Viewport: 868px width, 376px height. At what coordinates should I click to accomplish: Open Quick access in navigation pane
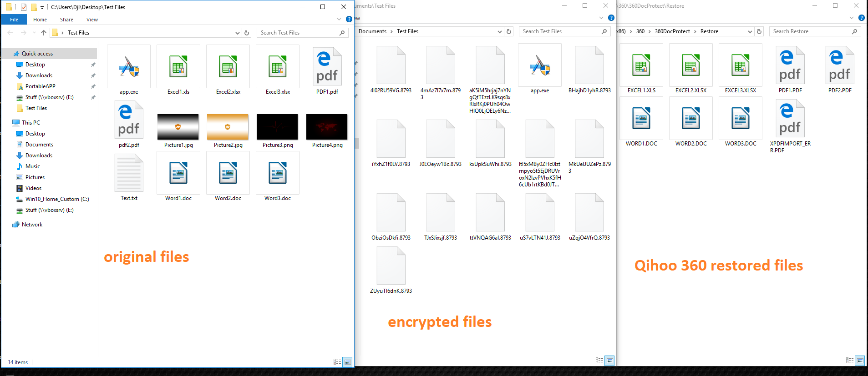(49, 54)
